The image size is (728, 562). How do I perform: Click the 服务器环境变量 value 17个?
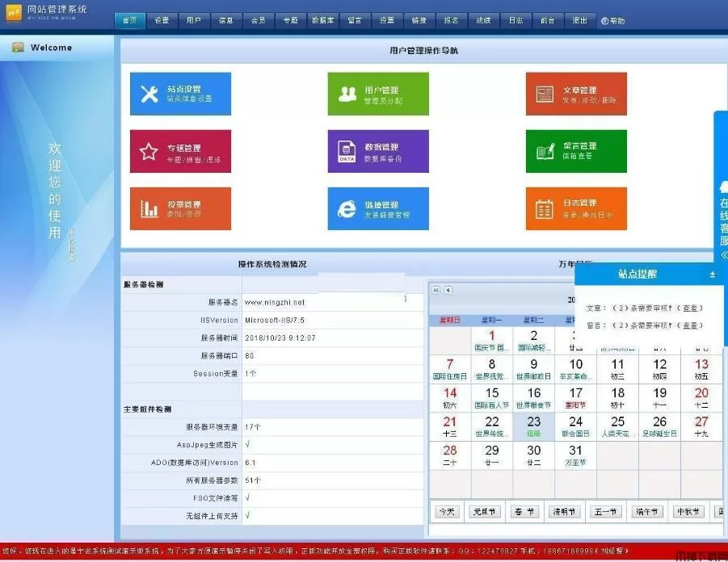253,427
